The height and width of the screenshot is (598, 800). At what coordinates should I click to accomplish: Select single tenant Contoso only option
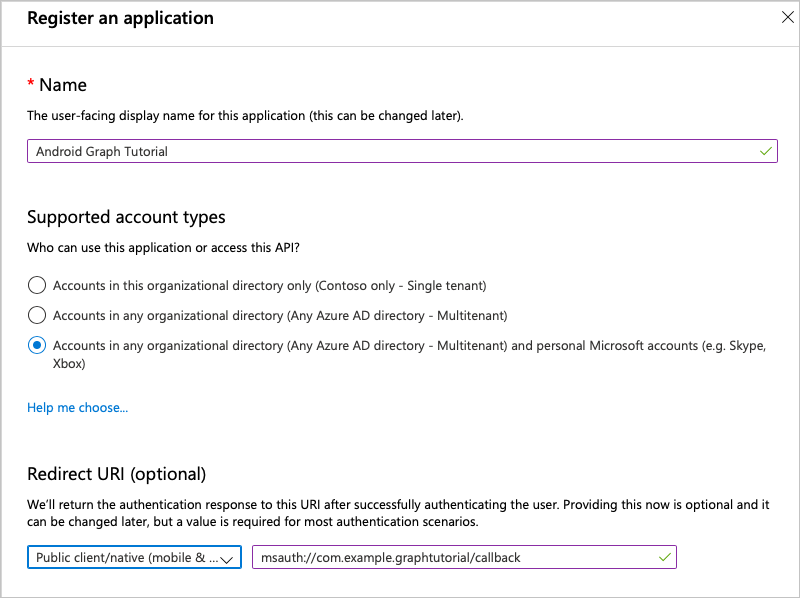[37, 285]
